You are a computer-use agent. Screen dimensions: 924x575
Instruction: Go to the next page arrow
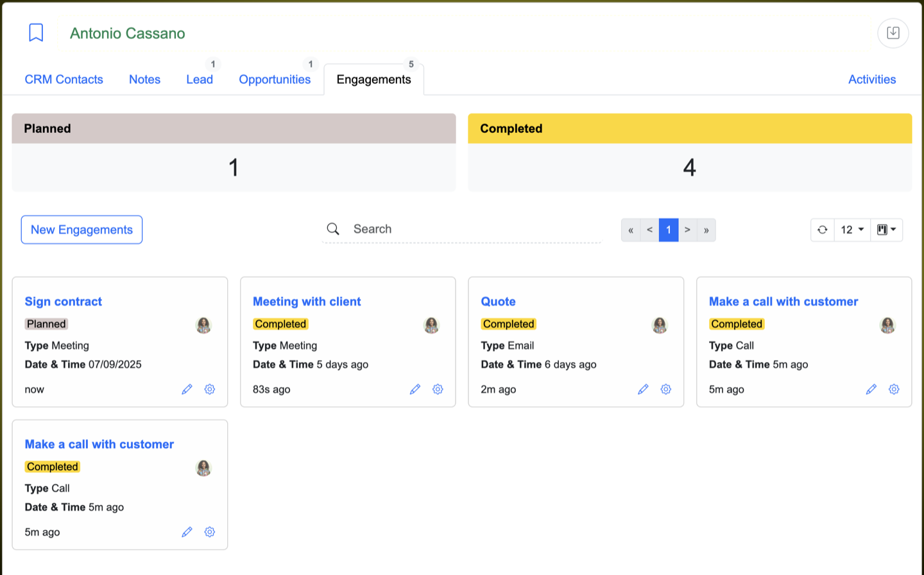[687, 230]
